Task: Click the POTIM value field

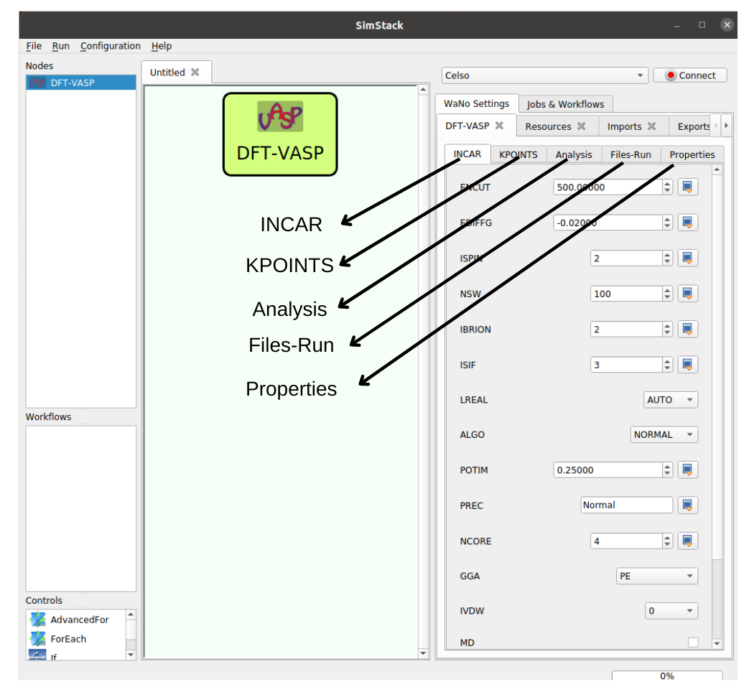Action: 608,470
